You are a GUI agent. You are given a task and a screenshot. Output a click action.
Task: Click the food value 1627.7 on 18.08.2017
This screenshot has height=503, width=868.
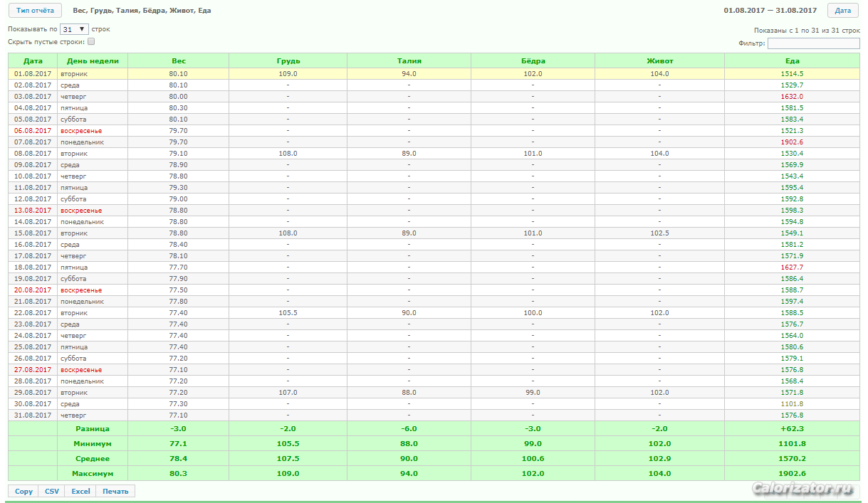[x=792, y=267]
